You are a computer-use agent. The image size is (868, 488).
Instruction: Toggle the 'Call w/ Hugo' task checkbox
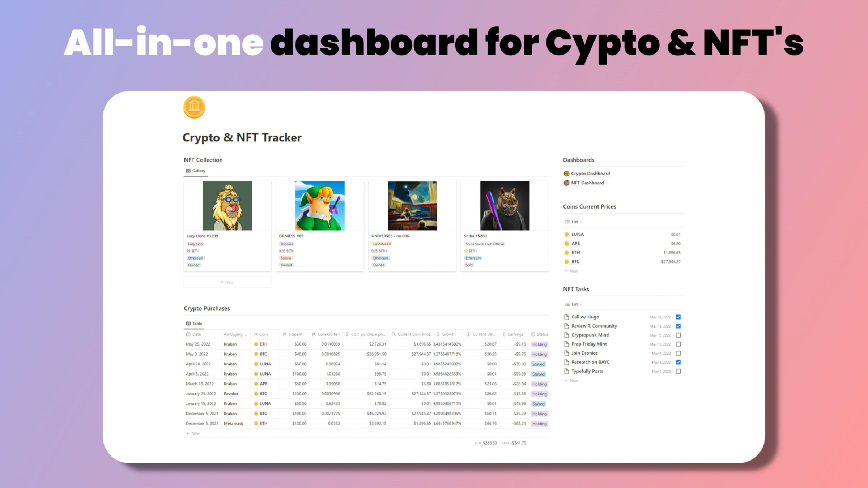point(678,316)
